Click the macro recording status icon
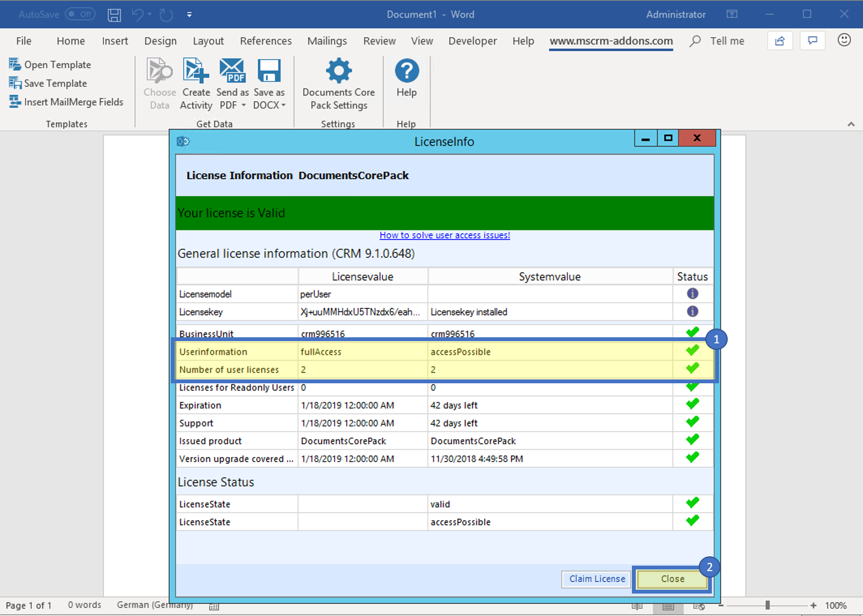 click(x=214, y=607)
